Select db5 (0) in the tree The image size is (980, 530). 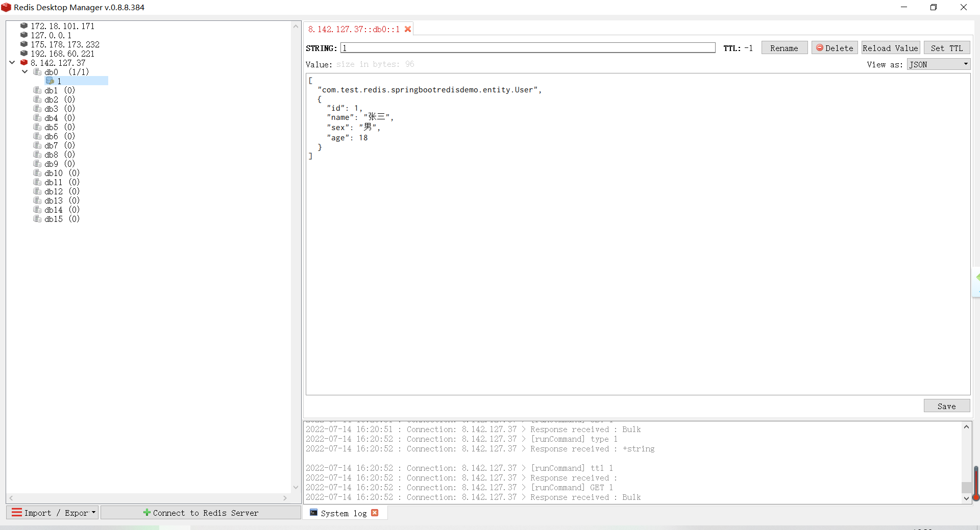pos(60,127)
